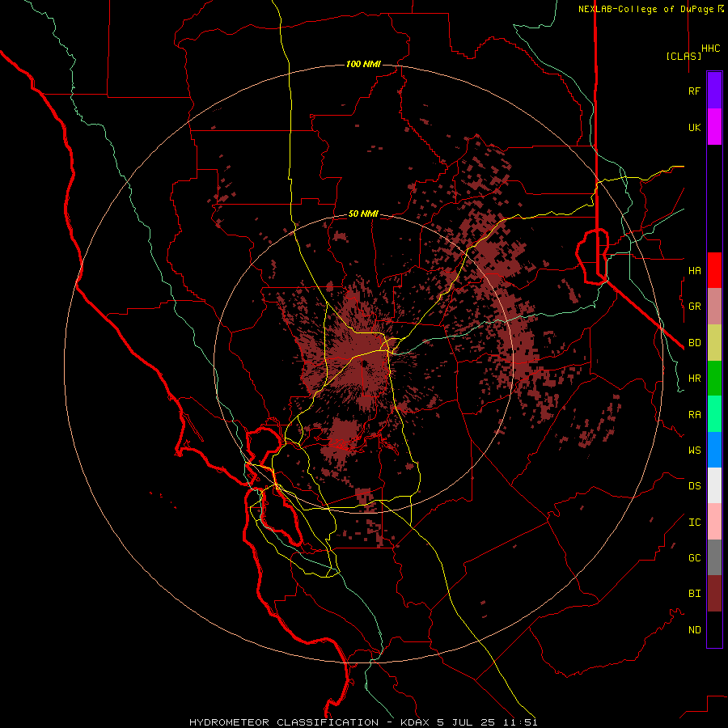This screenshot has width=728, height=728.
Task: Select the 'BI' legend label
Action: [x=694, y=594]
